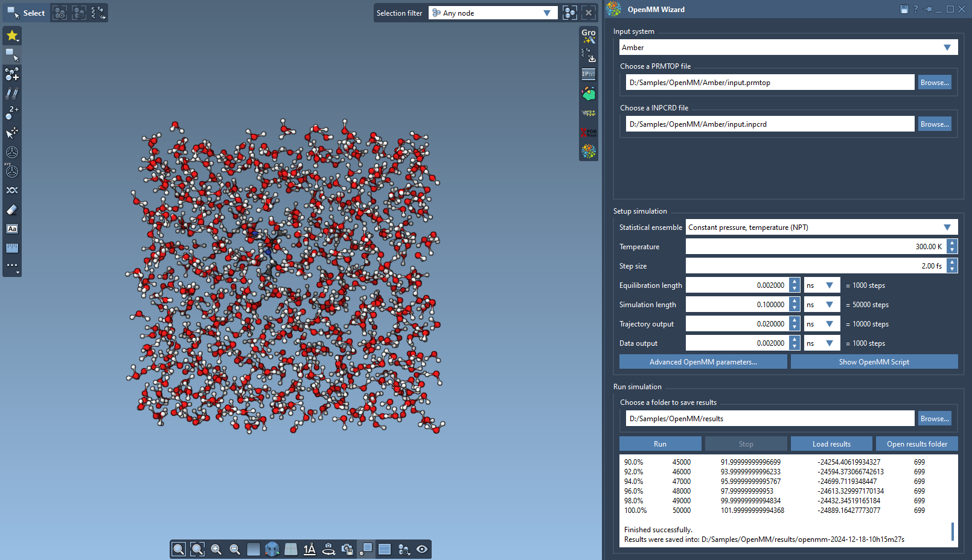Toggle the grid display in bottom toolbar
The image size is (972, 560).
click(x=291, y=549)
